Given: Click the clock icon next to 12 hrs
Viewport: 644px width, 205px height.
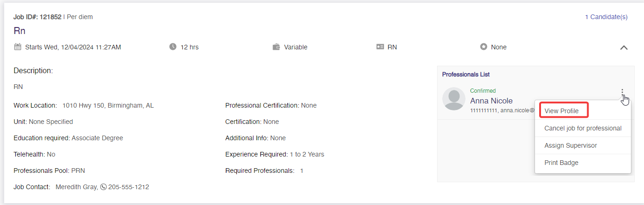Looking at the screenshot, I should click(173, 47).
